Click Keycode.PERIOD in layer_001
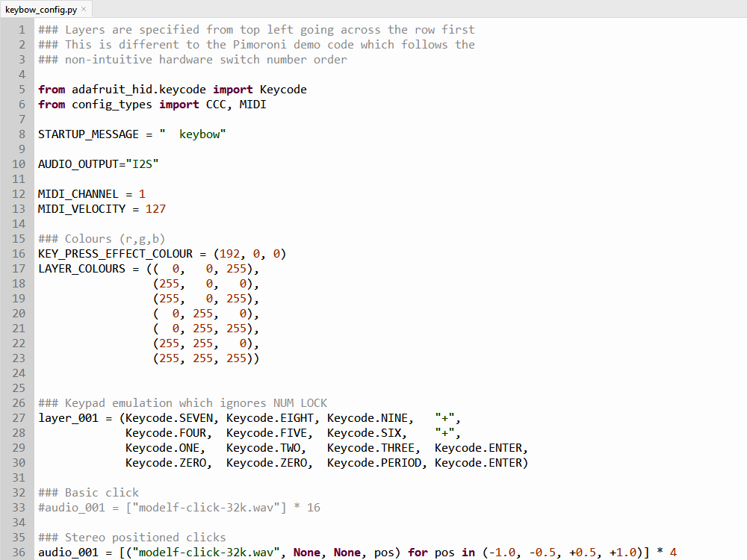The height and width of the screenshot is (560, 747). [373, 463]
